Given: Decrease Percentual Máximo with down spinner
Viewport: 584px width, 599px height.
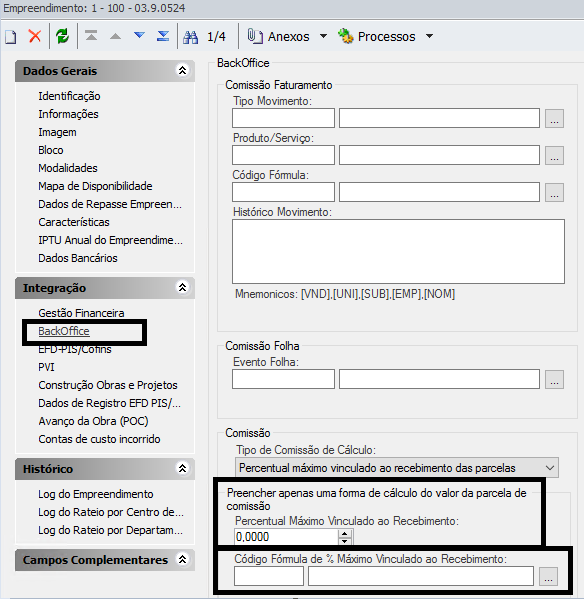Looking at the screenshot, I should pyautogui.click(x=345, y=541).
